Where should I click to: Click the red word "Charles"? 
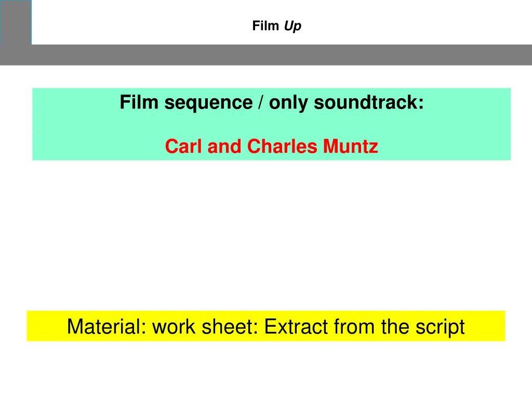282,146
